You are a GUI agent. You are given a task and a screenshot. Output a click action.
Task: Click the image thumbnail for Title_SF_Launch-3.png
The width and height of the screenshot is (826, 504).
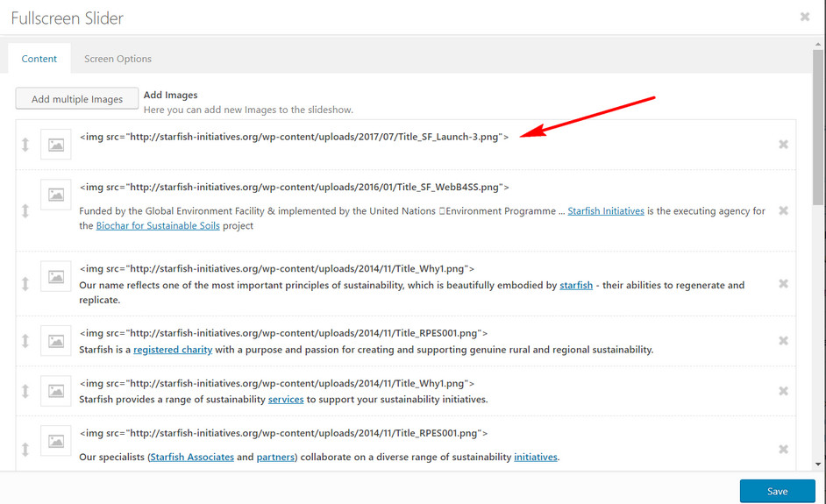(x=56, y=145)
